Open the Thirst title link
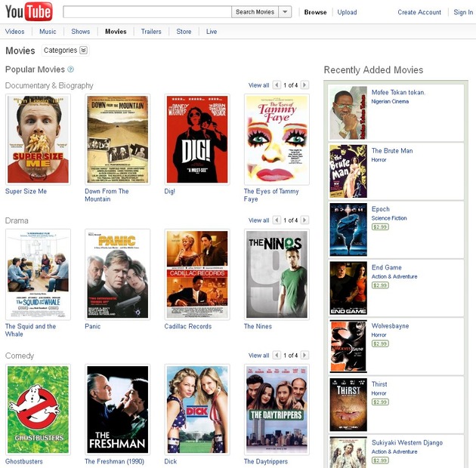This screenshot has width=476, height=468. pyautogui.click(x=379, y=384)
